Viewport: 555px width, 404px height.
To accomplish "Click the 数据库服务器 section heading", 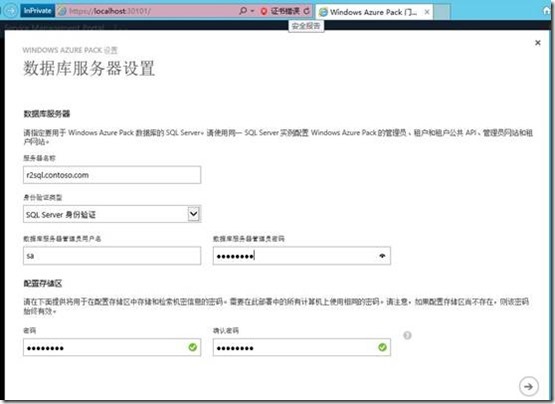I will (47, 114).
